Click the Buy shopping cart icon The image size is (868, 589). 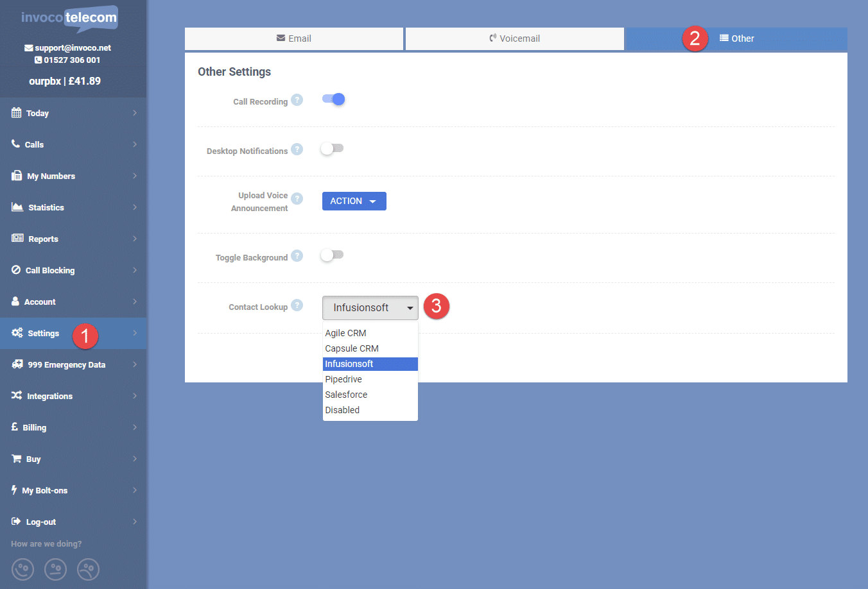[x=17, y=458]
